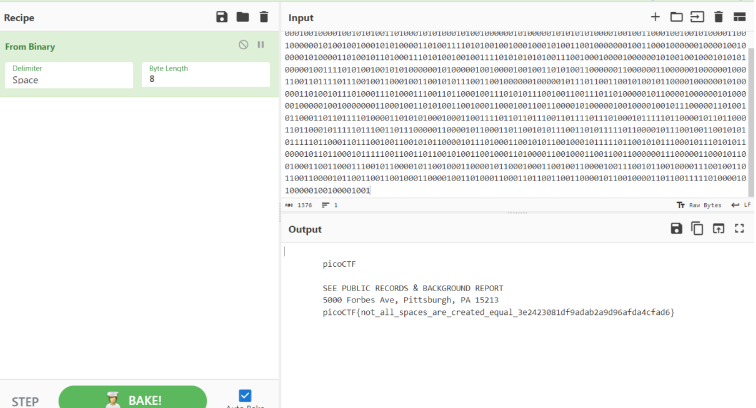This screenshot has height=408, width=756.
Task: Disable the From Binary operation
Action: [x=243, y=45]
